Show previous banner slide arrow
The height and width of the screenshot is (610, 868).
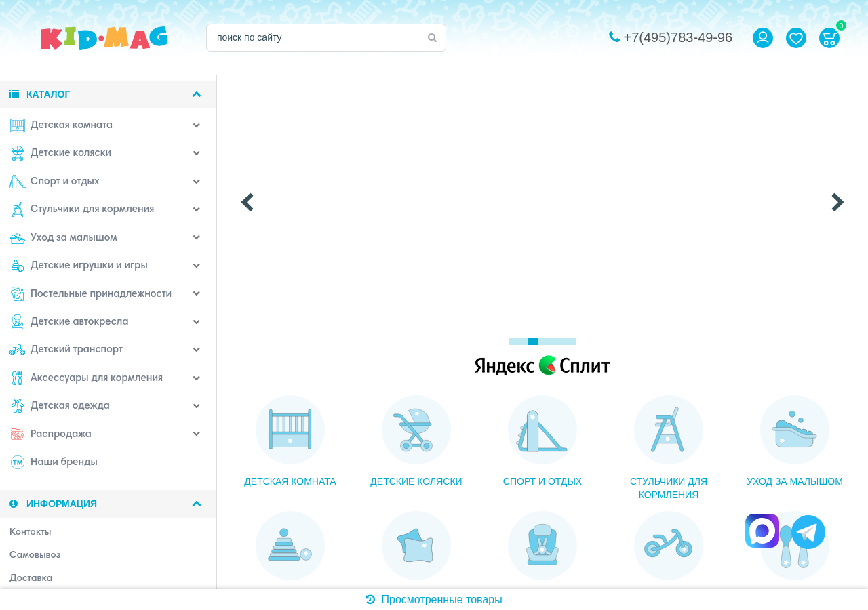tap(248, 203)
